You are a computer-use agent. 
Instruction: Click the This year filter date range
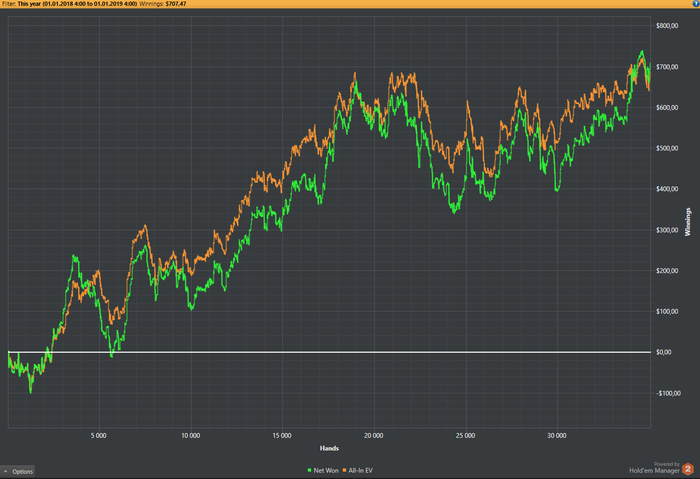(x=77, y=4)
